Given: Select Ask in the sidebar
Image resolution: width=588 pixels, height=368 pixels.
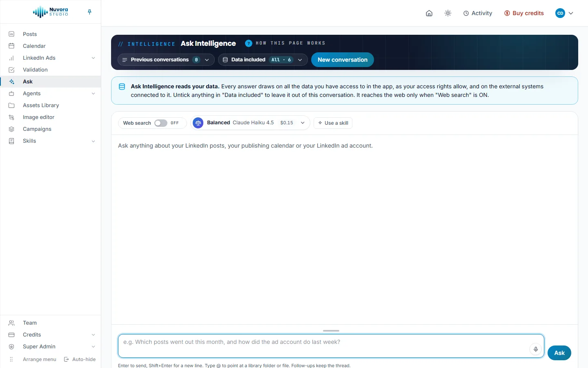Looking at the screenshot, I should (x=51, y=81).
